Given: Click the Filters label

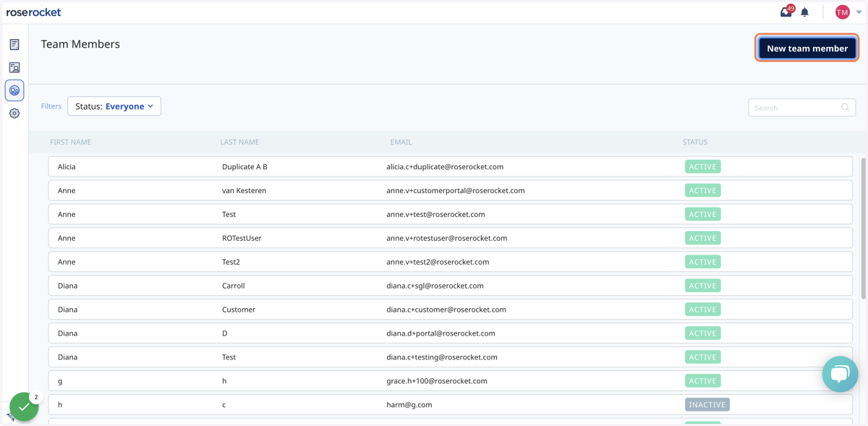Looking at the screenshot, I should (x=51, y=106).
